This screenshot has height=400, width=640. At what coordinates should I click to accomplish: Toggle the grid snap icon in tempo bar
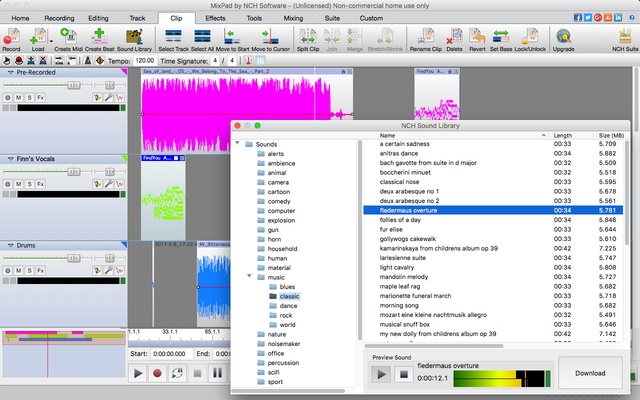[260, 61]
